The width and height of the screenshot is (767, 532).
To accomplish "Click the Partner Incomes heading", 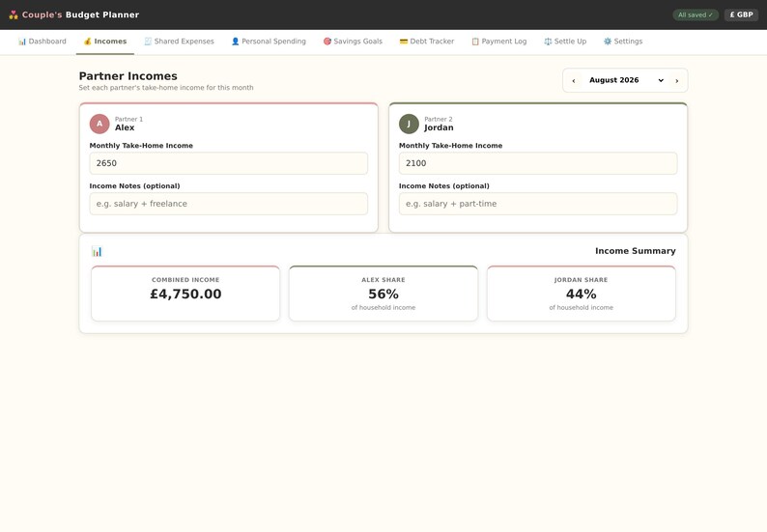I will pyautogui.click(x=128, y=76).
